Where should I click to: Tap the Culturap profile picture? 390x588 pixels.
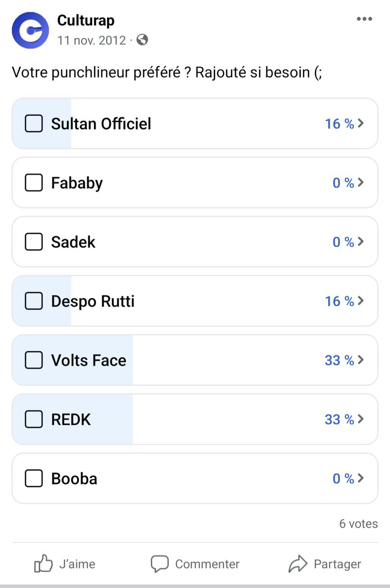30,30
